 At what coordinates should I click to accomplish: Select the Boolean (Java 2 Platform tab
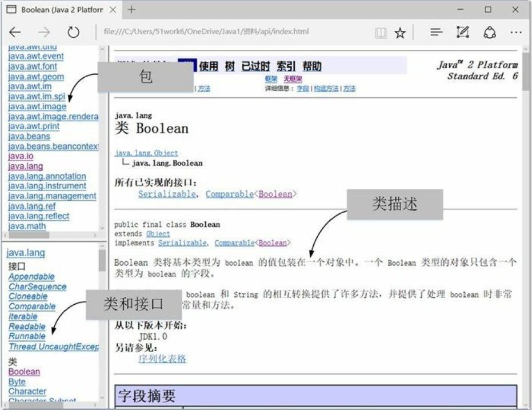click(x=62, y=10)
